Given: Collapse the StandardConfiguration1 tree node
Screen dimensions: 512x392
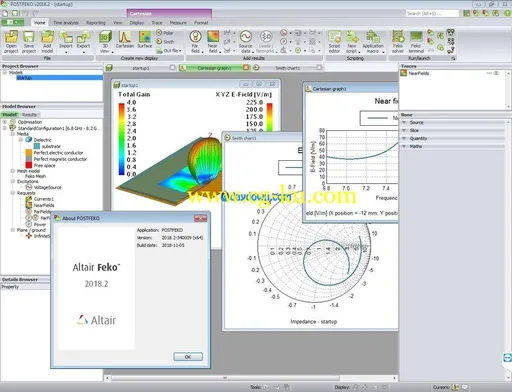Looking at the screenshot, I should (x=5, y=128).
